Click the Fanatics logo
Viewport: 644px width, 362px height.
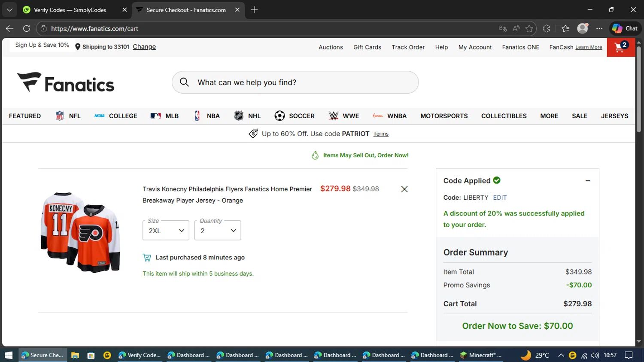coord(66,82)
